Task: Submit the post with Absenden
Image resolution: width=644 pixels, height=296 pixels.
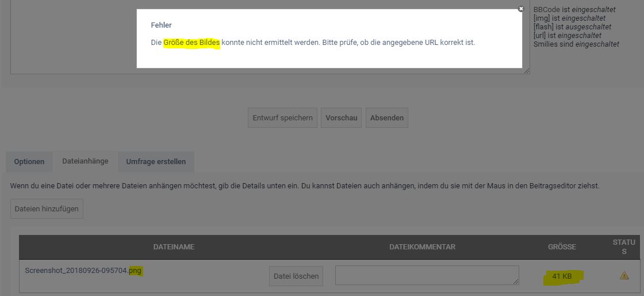Action: click(x=386, y=118)
